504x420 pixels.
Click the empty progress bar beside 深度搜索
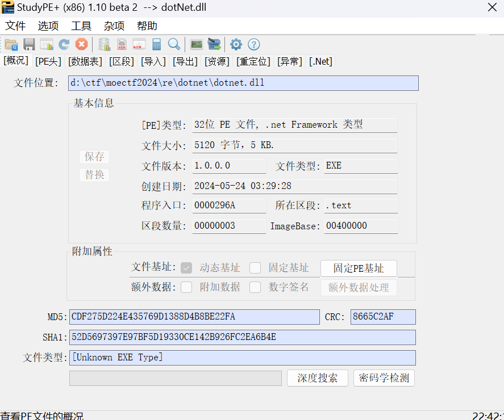tap(176, 378)
